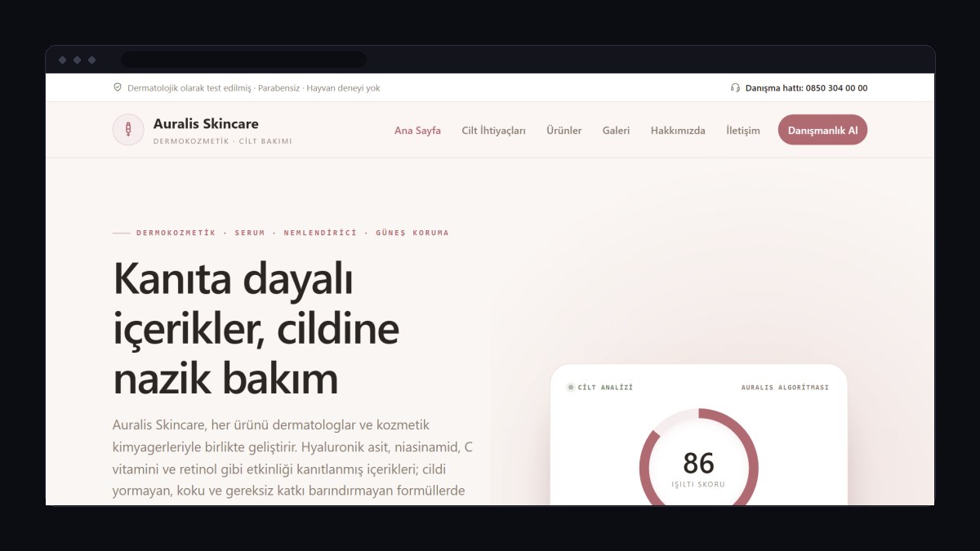Open the Ana Sayfa menu item
The image size is (980, 551).
click(x=417, y=131)
